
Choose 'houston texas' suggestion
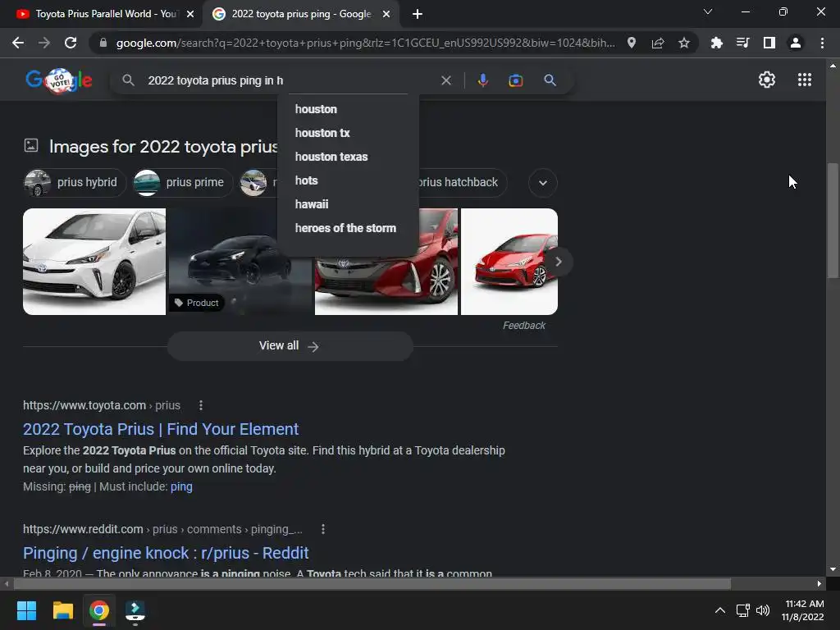(347, 157)
